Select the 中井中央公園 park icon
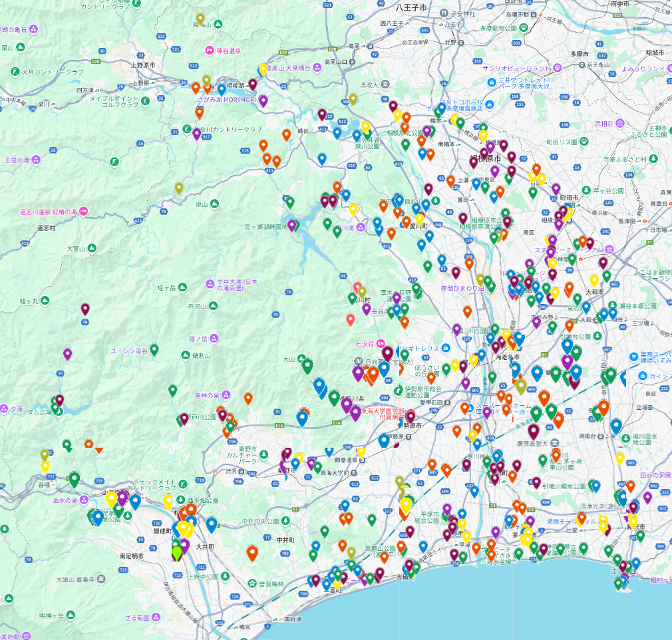The height and width of the screenshot is (640, 672). pyautogui.click(x=286, y=521)
